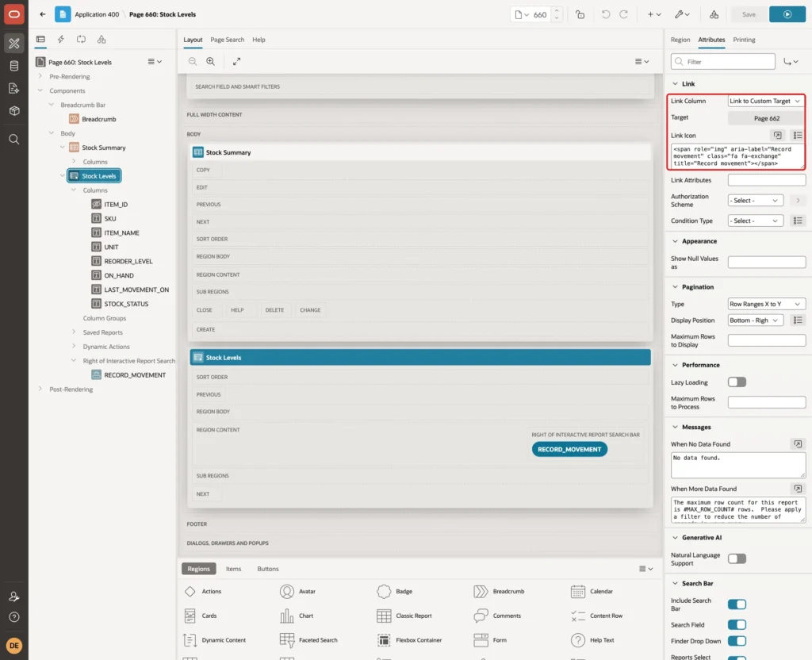This screenshot has width=812, height=660.
Task: Click the Save button
Action: [749, 14]
